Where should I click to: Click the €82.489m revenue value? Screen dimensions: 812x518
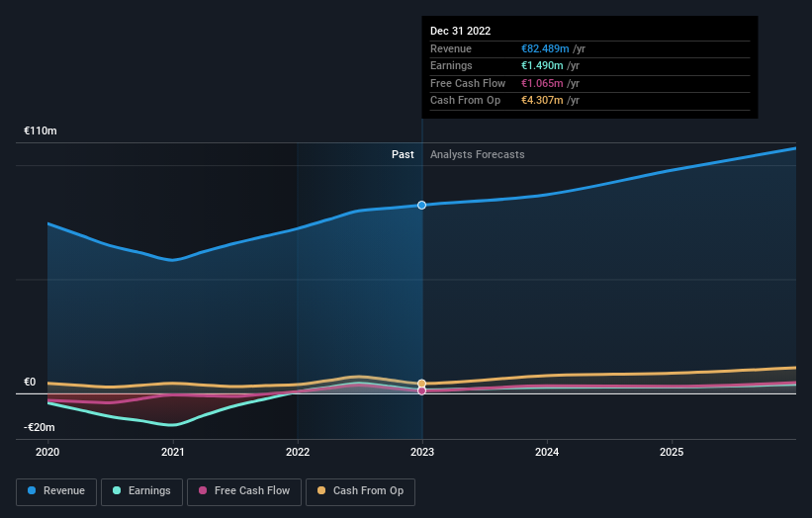[545, 48]
